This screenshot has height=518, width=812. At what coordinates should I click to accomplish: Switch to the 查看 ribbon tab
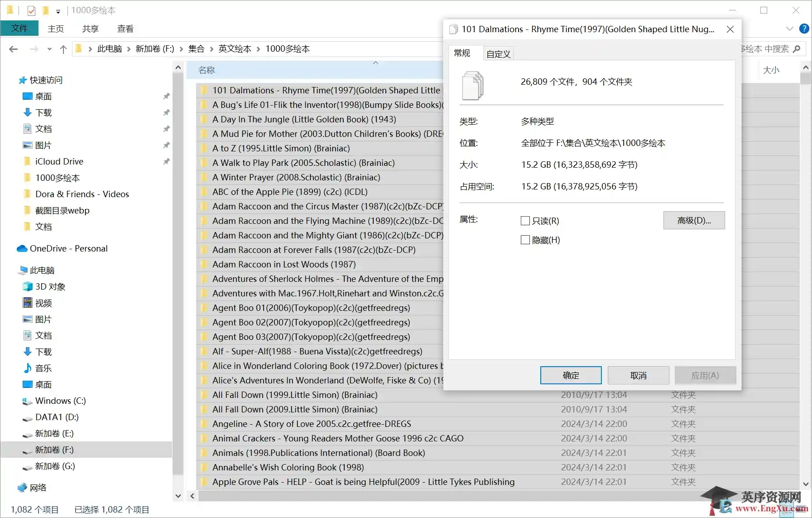click(x=125, y=29)
